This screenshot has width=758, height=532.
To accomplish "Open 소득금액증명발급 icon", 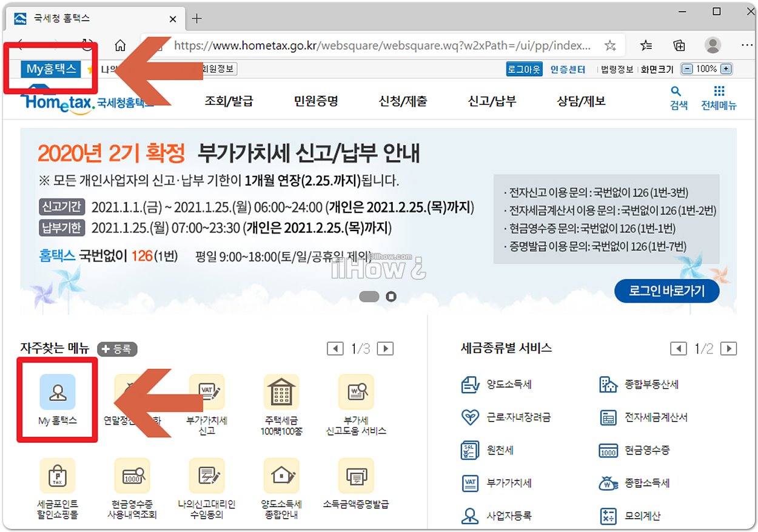I will 356,476.
